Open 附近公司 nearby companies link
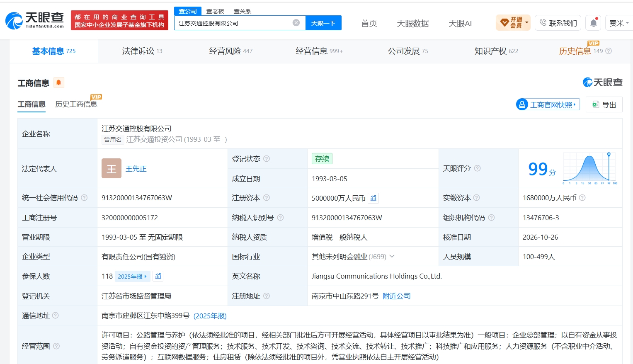 (397, 296)
